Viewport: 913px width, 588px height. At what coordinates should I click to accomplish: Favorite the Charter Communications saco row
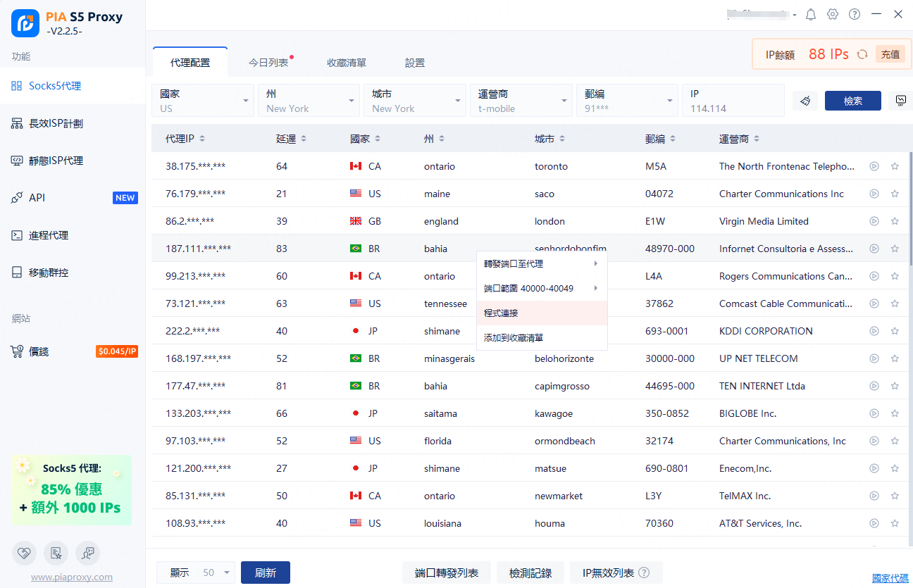point(895,194)
